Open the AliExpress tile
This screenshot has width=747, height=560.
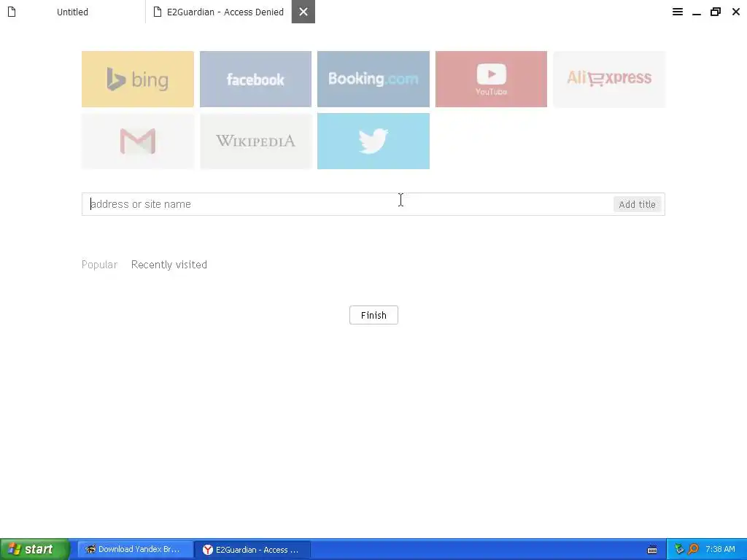point(609,79)
